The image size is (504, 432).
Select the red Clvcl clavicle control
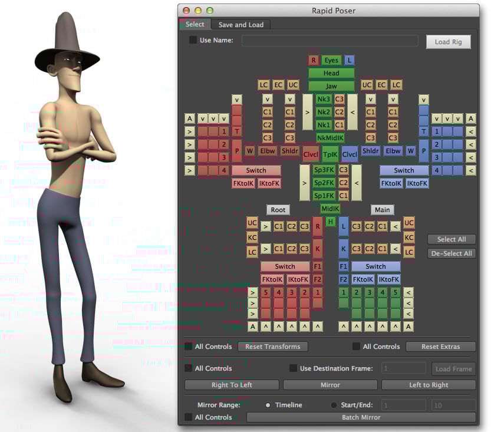tap(311, 154)
